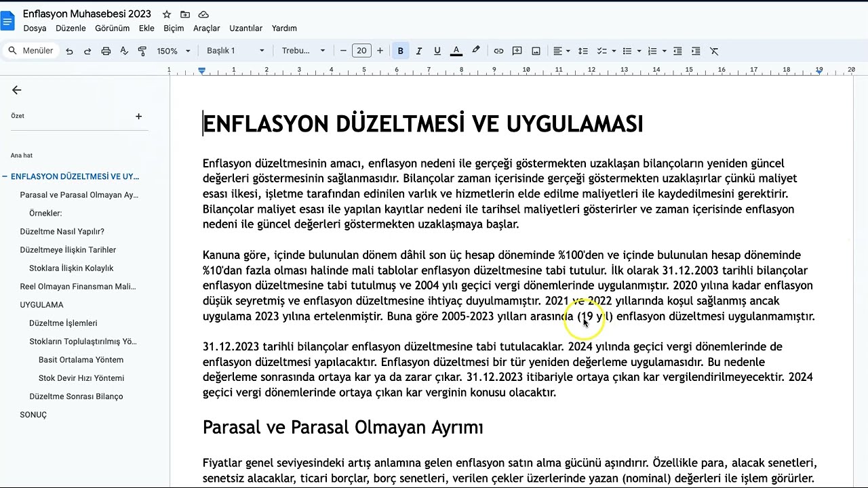
Task: Click the move-to-folder icon
Action: 185,14
